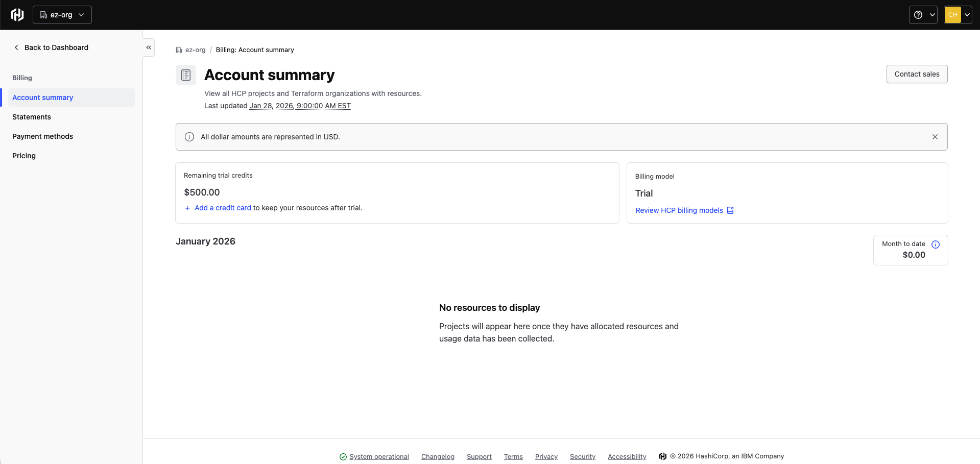The height and width of the screenshot is (464, 980).
Task: Click the CH user avatar
Action: click(952, 15)
